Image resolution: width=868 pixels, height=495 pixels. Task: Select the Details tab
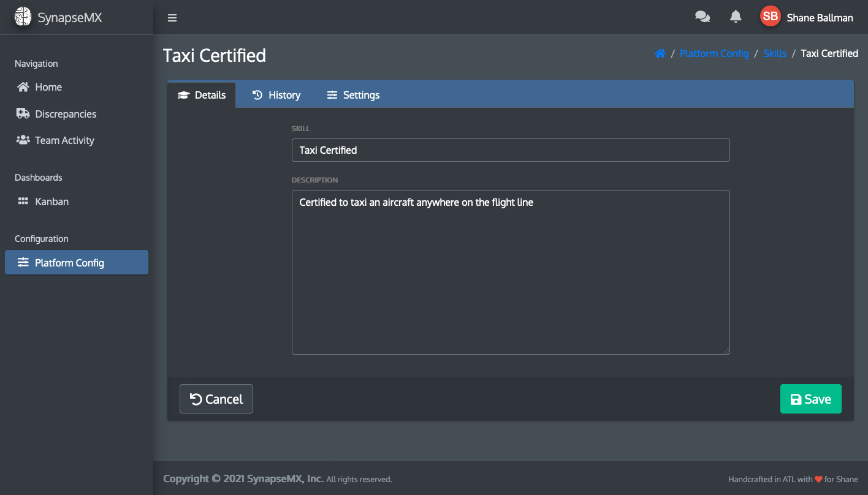point(202,95)
